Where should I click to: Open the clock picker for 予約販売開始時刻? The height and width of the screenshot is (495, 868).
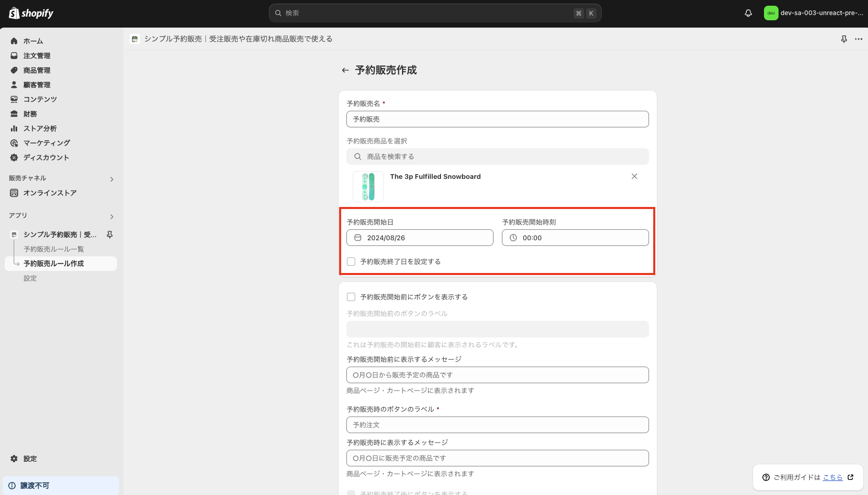[x=512, y=238]
